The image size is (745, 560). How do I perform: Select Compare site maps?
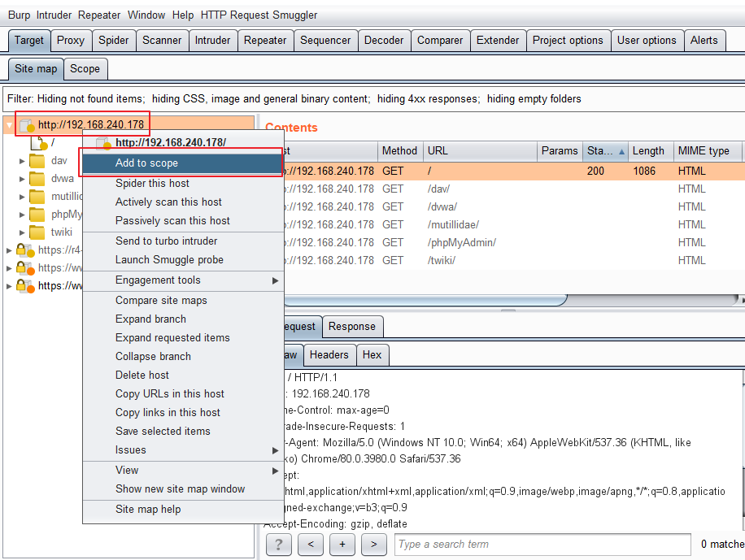coord(183,300)
